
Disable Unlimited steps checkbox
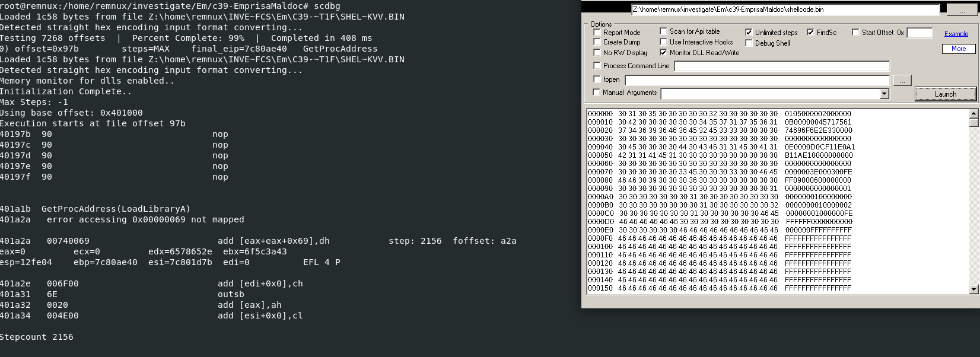click(x=749, y=32)
